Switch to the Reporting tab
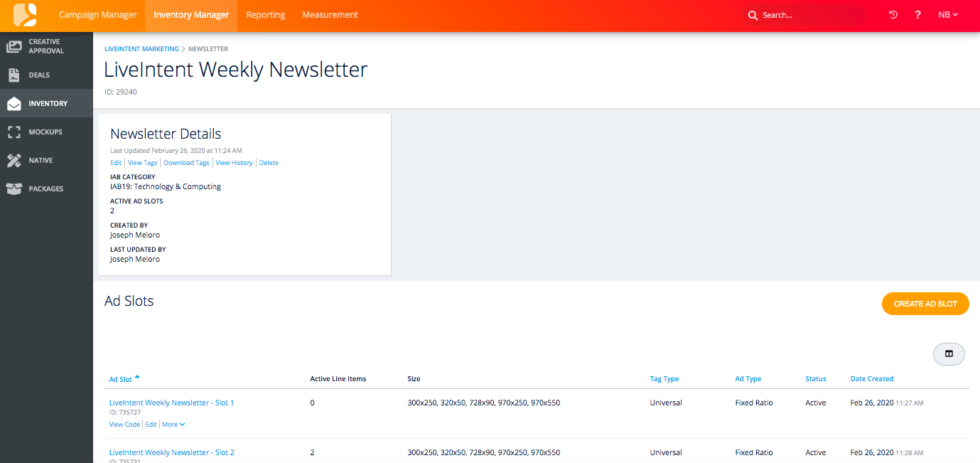The image size is (980, 463). [265, 14]
